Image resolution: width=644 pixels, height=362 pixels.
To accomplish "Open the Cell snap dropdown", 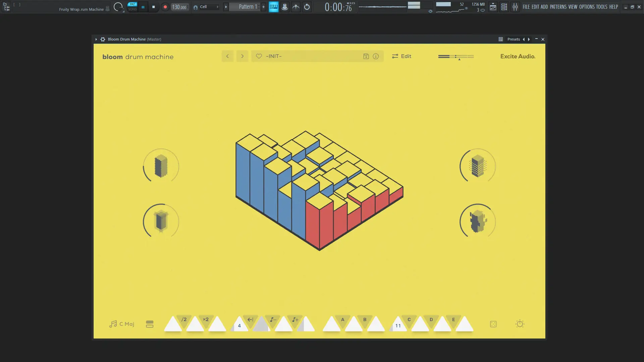I will (209, 7).
